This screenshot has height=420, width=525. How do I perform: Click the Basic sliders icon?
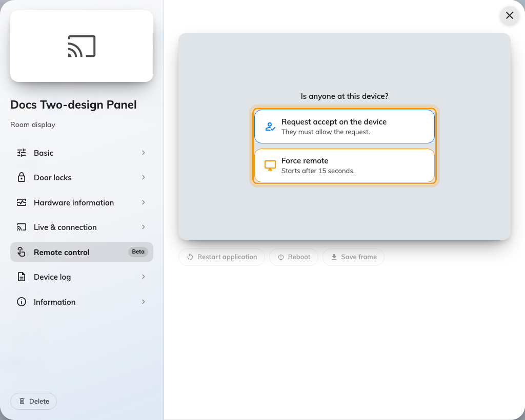22,153
